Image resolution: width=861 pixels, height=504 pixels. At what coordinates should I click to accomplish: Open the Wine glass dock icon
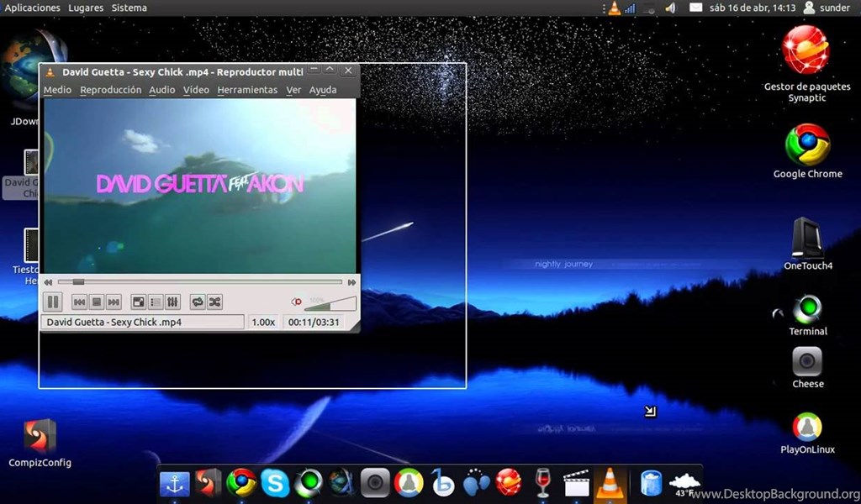(x=542, y=483)
